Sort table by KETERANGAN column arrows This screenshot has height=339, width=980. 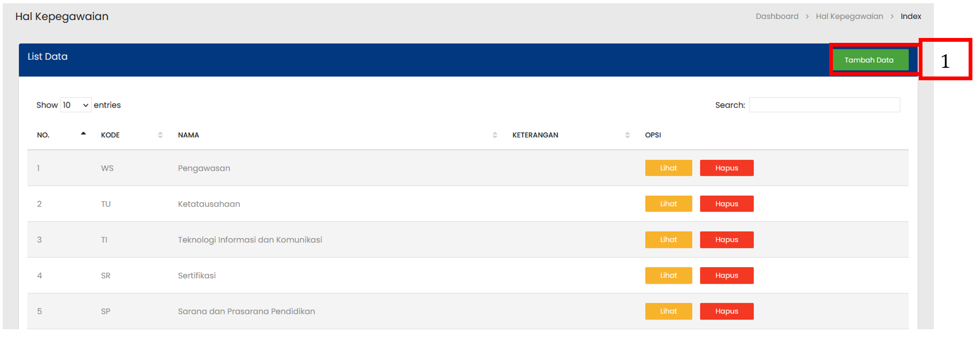pos(627,135)
